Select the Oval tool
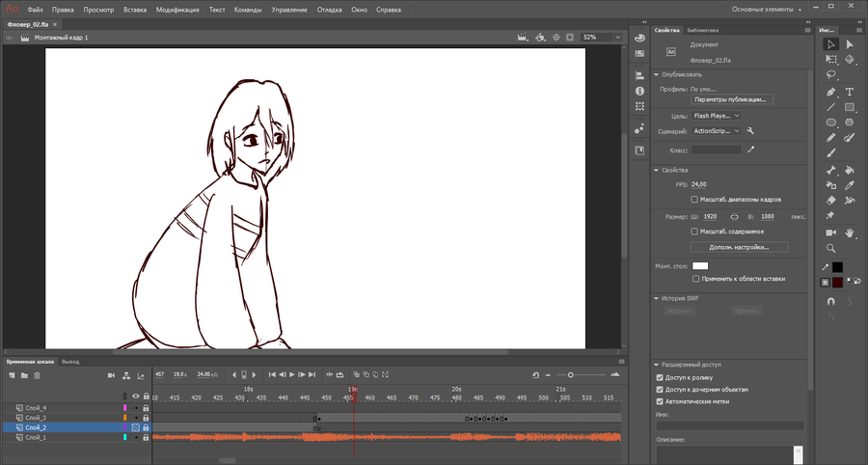The width and height of the screenshot is (868, 465). tap(831, 123)
